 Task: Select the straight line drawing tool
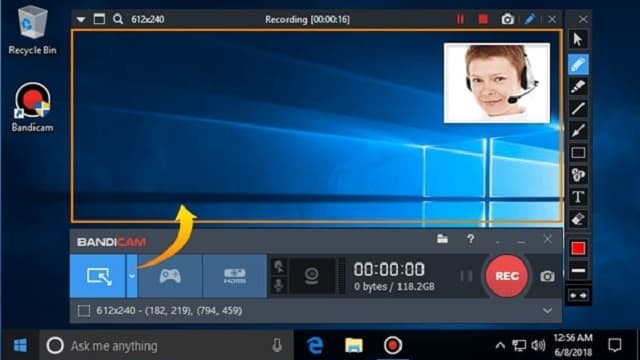[x=578, y=109]
